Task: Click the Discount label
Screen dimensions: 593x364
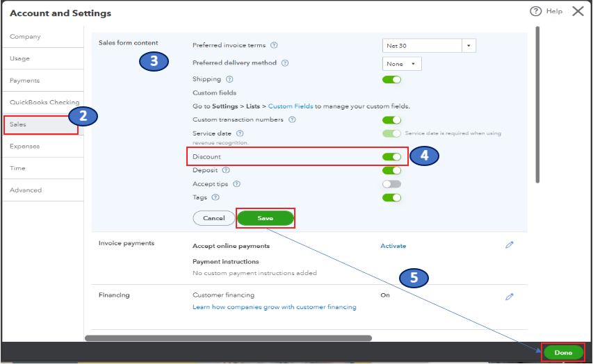Action: 206,157
